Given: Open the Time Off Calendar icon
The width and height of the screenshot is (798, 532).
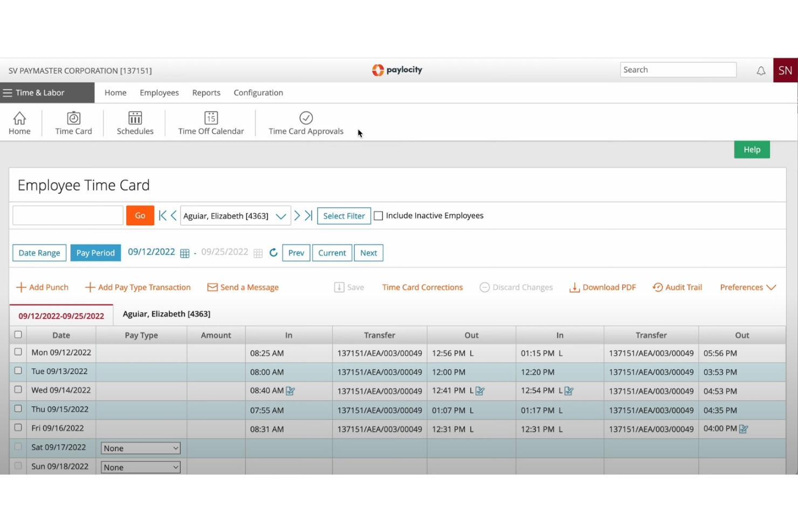Looking at the screenshot, I should tap(211, 123).
